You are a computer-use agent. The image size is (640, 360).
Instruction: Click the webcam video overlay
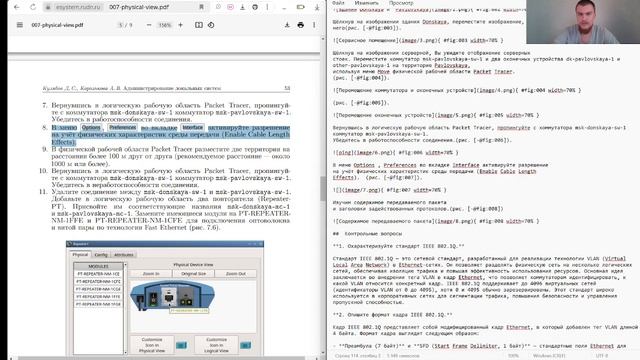coord(583,22)
